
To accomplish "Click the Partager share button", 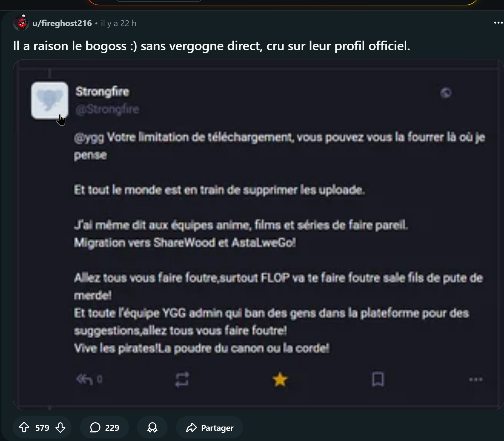I will pyautogui.click(x=210, y=427).
